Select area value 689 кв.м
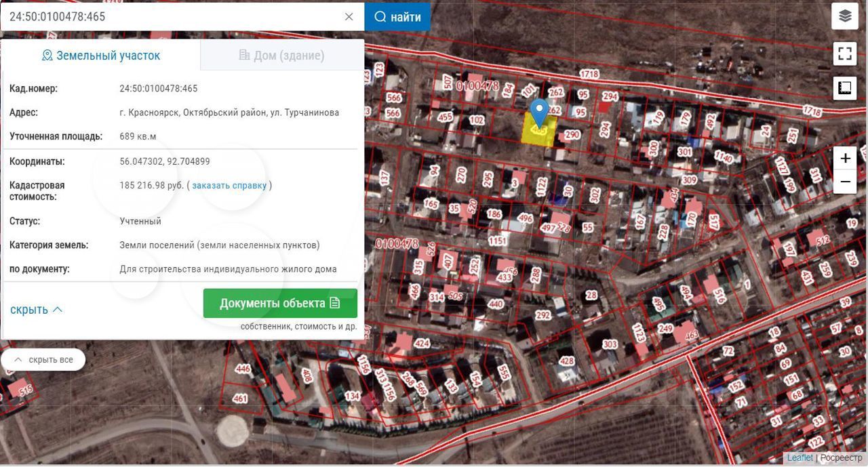Viewport: 868px width, 467px height. (x=138, y=136)
